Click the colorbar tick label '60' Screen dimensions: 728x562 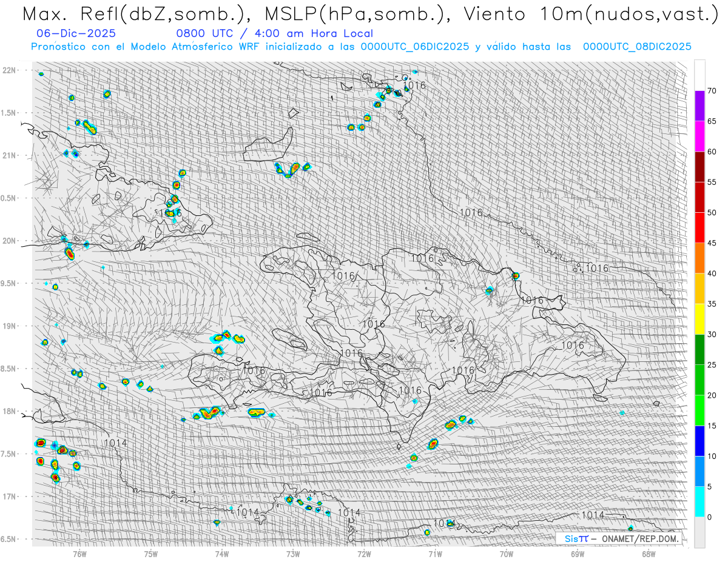click(x=712, y=152)
